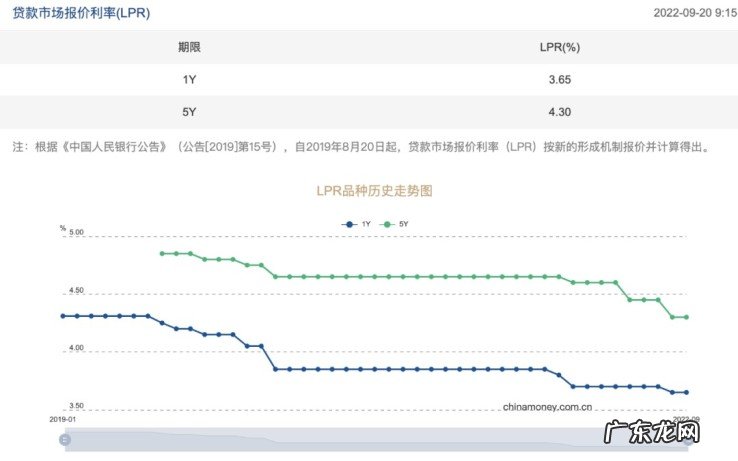Click the 3.50 y-axis label
This screenshot has height=461, width=738.
[x=76, y=405]
